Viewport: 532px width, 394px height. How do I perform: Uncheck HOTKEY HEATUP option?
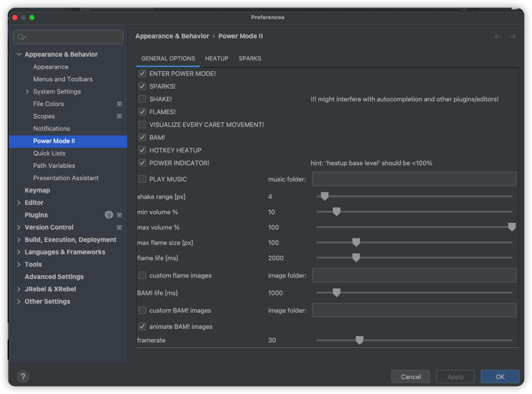tap(142, 150)
